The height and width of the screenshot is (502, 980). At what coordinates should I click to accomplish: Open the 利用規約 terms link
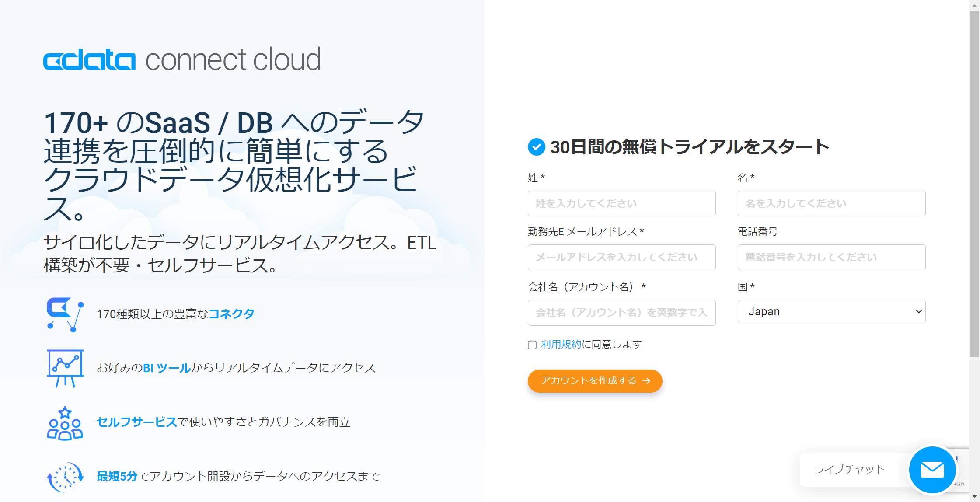point(561,345)
